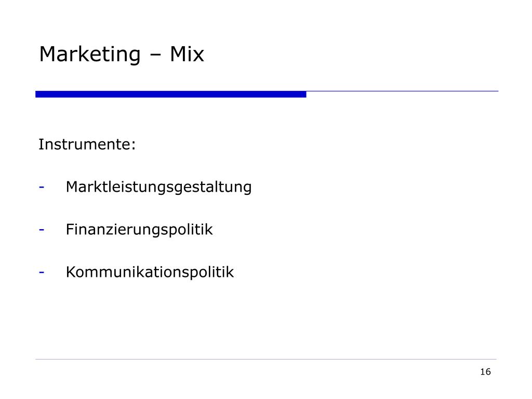Image resolution: width=532 pixels, height=399 pixels.
Task: Select the "Marktleistungsgestaltung" bullet text
Action: click(158, 187)
